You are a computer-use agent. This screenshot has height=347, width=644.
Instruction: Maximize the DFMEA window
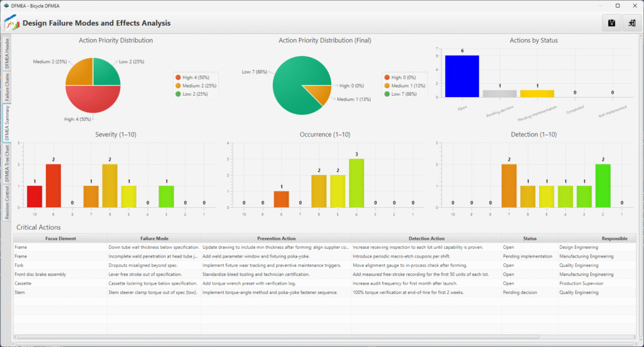pyautogui.click(x=617, y=5)
